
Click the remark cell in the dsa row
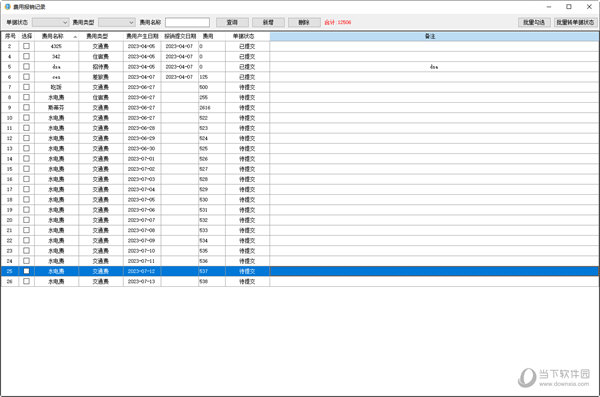point(434,67)
